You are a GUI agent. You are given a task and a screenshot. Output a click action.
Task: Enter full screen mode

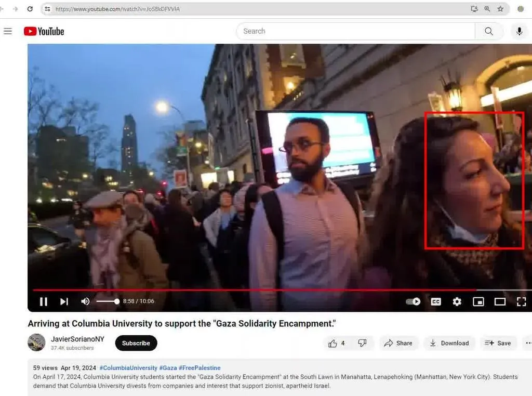click(521, 301)
